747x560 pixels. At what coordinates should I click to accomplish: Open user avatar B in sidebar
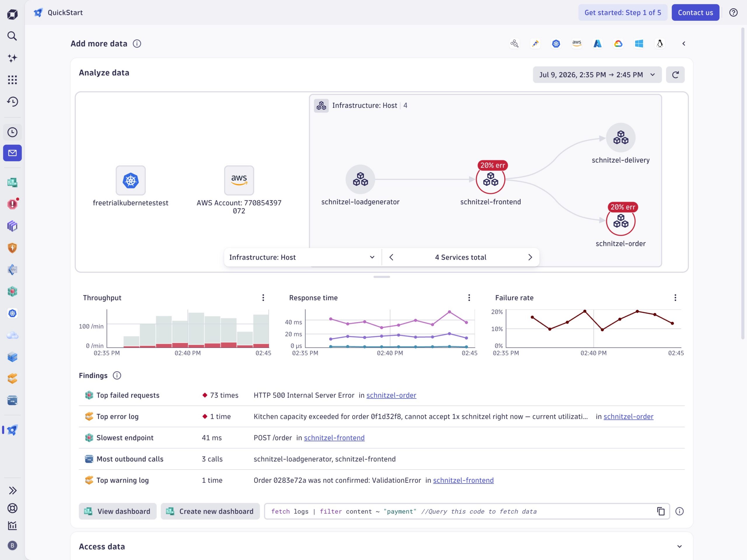pyautogui.click(x=12, y=545)
